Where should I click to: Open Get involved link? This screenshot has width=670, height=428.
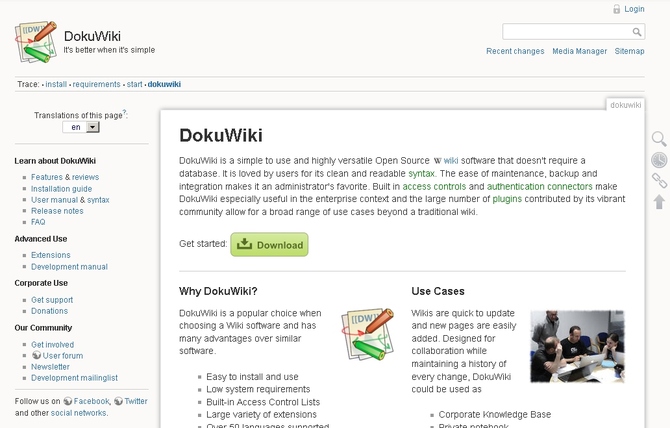point(53,345)
